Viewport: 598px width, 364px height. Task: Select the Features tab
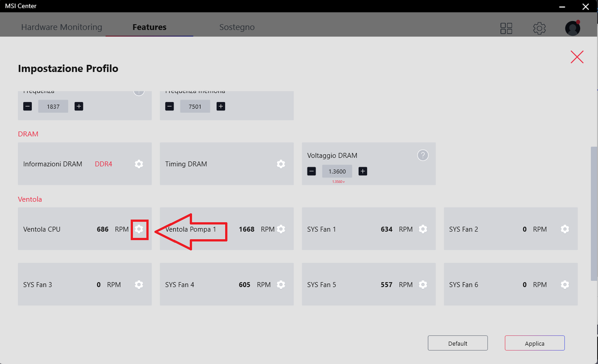tap(149, 27)
